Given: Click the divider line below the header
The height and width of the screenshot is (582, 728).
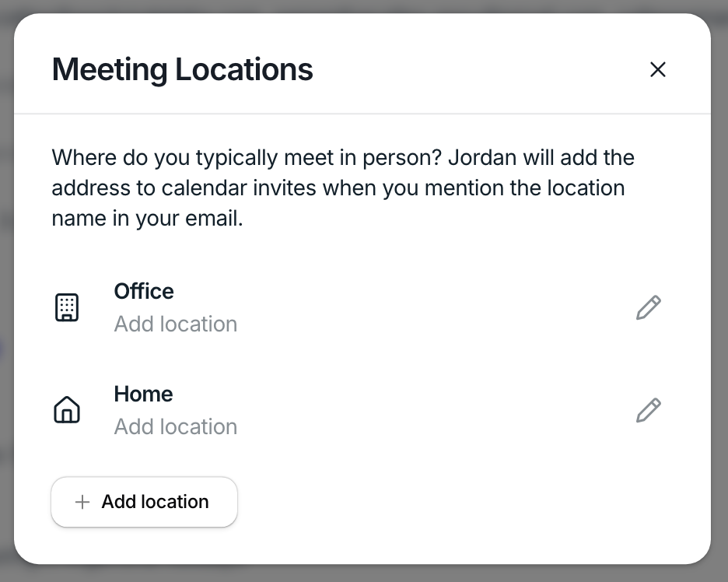Looking at the screenshot, I should click(362, 114).
